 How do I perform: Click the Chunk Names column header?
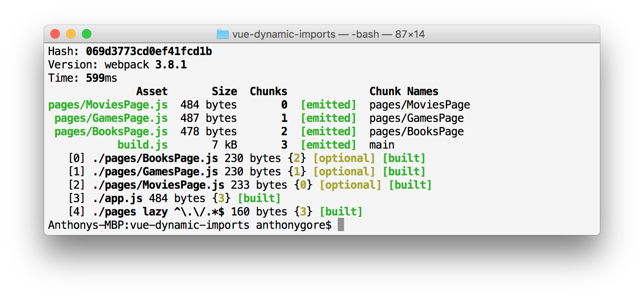[x=404, y=92]
